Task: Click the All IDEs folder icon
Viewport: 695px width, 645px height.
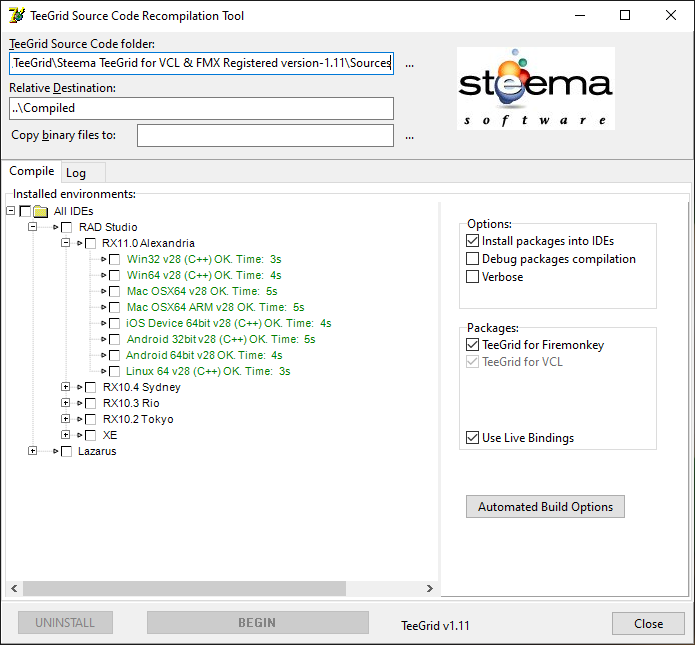Action: coord(40,211)
